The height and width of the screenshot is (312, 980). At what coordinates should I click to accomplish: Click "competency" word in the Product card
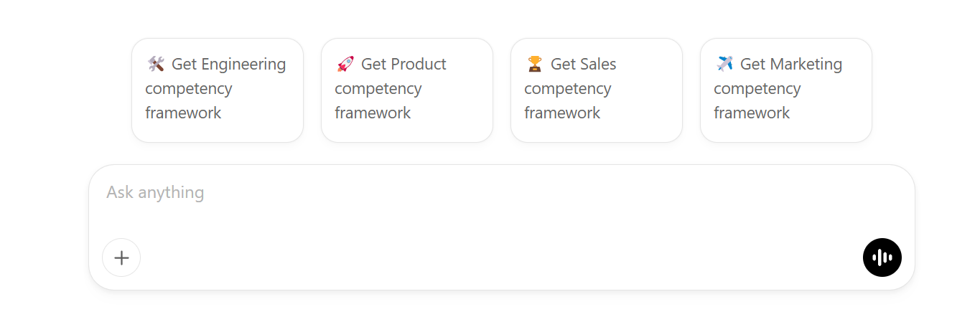[x=378, y=89]
